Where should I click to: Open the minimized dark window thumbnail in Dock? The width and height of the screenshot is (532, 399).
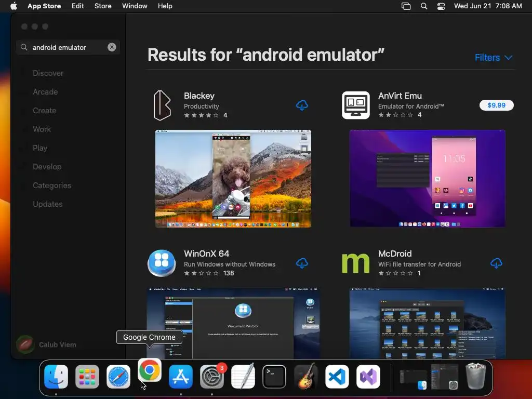coord(413,379)
